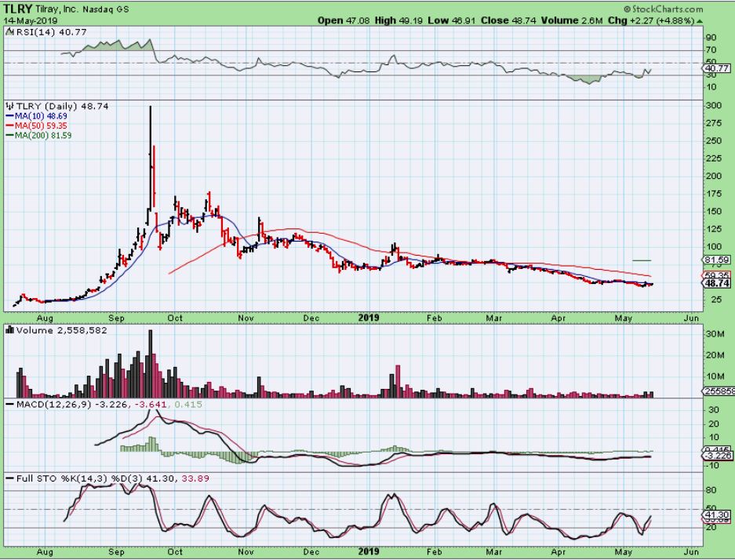Image resolution: width=735 pixels, height=560 pixels.
Task: Click the Jun label on the bottom axis
Action: pyautogui.click(x=691, y=551)
